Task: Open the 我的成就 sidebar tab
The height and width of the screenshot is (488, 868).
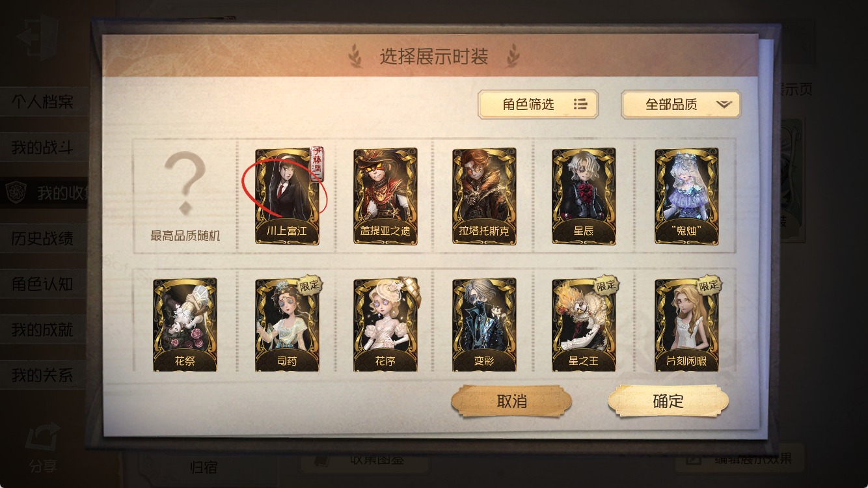Action: [x=44, y=330]
